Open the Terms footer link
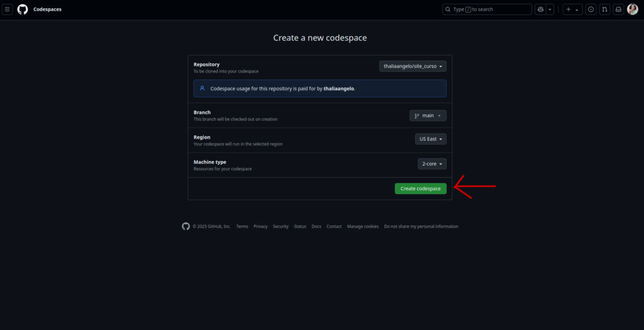Viewport: 644px width, 330px height. [242, 227]
